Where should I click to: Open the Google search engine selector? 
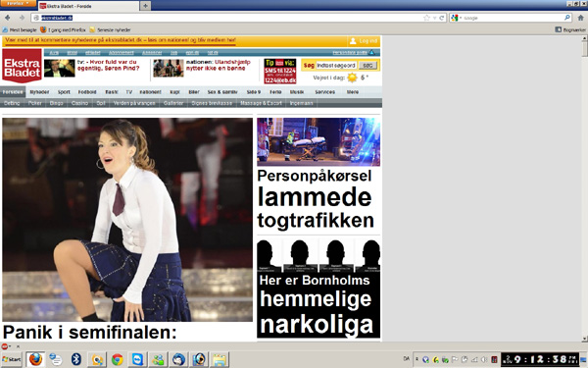[x=456, y=18]
